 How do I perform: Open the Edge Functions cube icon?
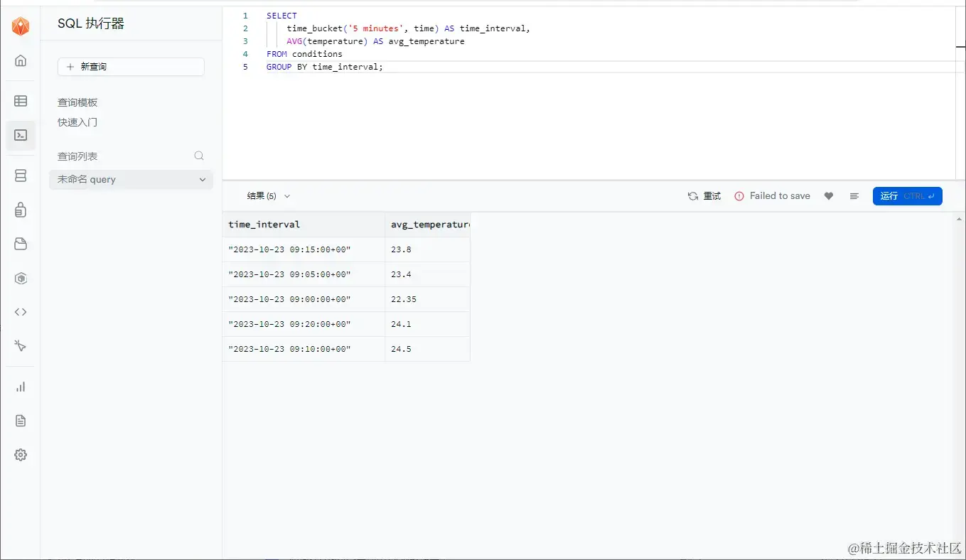[x=21, y=279]
